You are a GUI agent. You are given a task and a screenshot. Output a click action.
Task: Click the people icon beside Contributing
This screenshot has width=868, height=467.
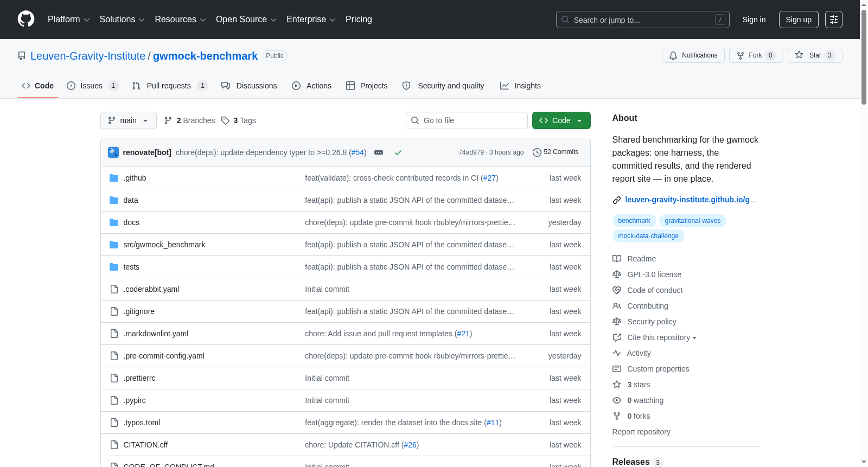click(617, 306)
